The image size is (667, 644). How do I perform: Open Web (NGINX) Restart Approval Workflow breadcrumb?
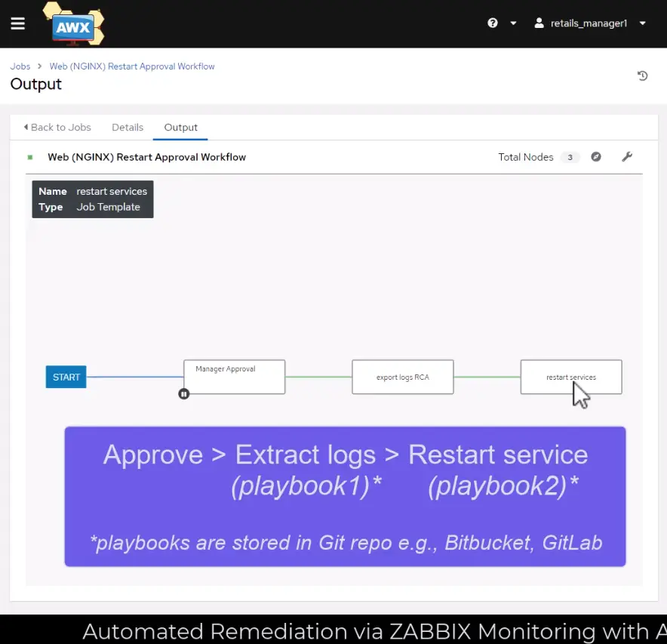pyautogui.click(x=132, y=66)
